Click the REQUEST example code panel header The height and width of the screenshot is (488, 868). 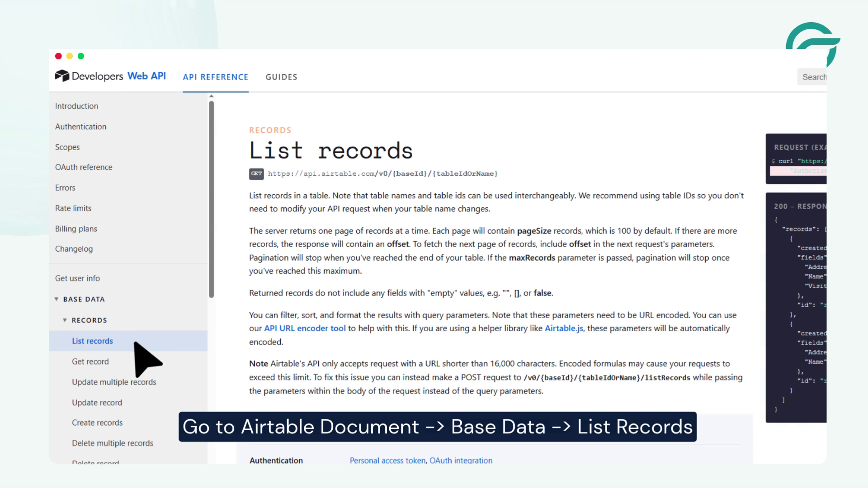[800, 147]
